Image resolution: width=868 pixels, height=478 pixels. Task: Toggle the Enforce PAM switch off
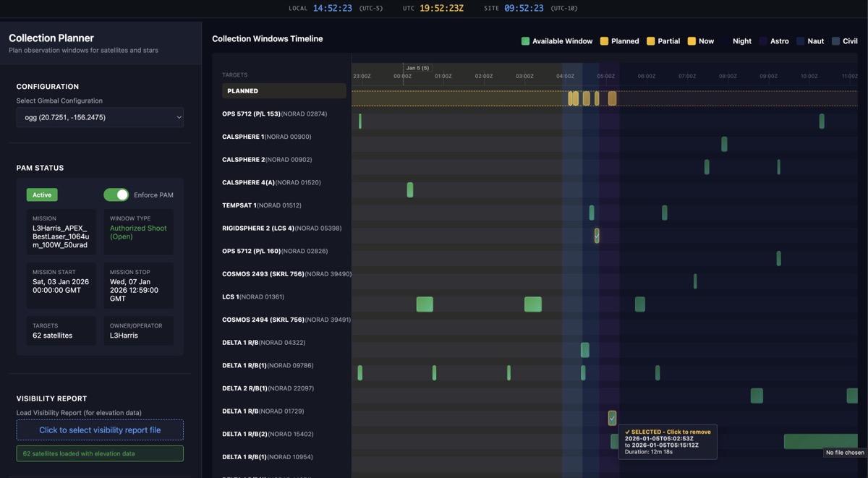(116, 195)
